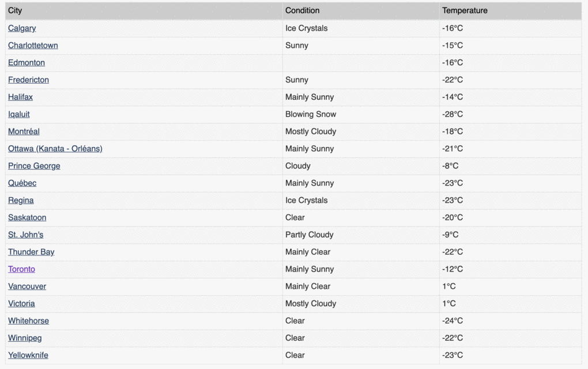Select Montréal's Mostly Cloudy condition
The image size is (588, 369).
(311, 131)
